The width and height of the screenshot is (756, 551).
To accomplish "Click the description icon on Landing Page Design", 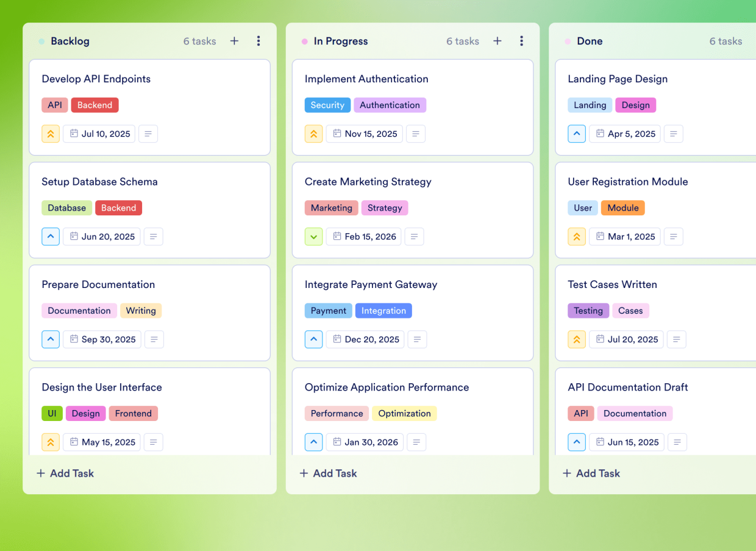I will [673, 134].
